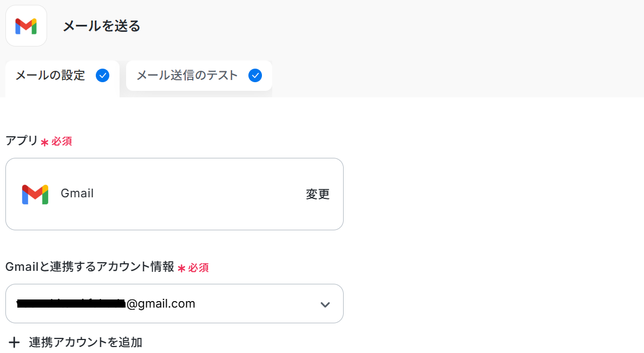644x353 pixels.
Task: Click the 必須 marker beside アカウント情報
Action: click(x=199, y=268)
